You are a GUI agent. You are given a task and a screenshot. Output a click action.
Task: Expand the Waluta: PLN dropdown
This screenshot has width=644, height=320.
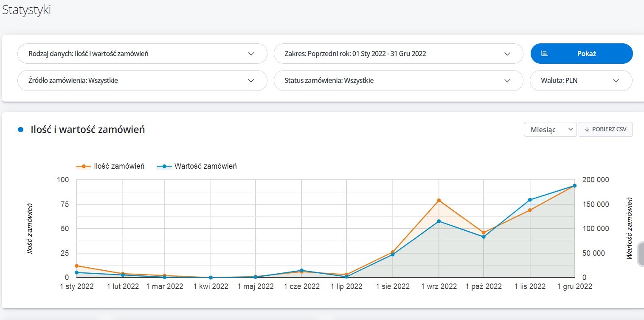581,81
